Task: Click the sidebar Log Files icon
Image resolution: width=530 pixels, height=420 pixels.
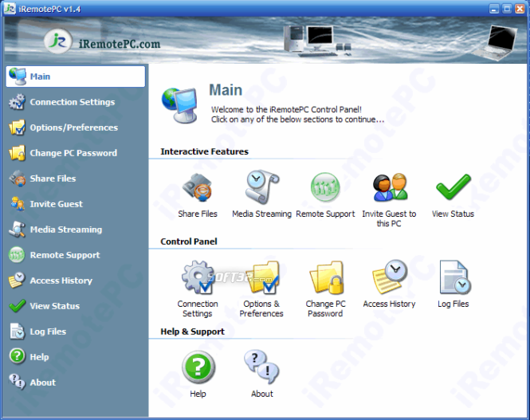Action: (17, 332)
